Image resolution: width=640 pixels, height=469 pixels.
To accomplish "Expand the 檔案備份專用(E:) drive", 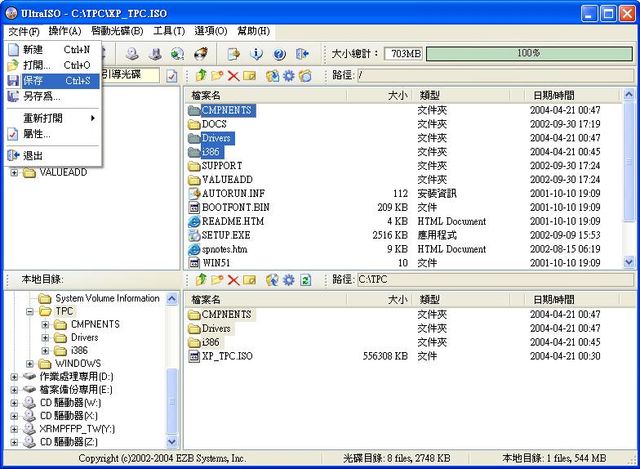I will point(14,390).
